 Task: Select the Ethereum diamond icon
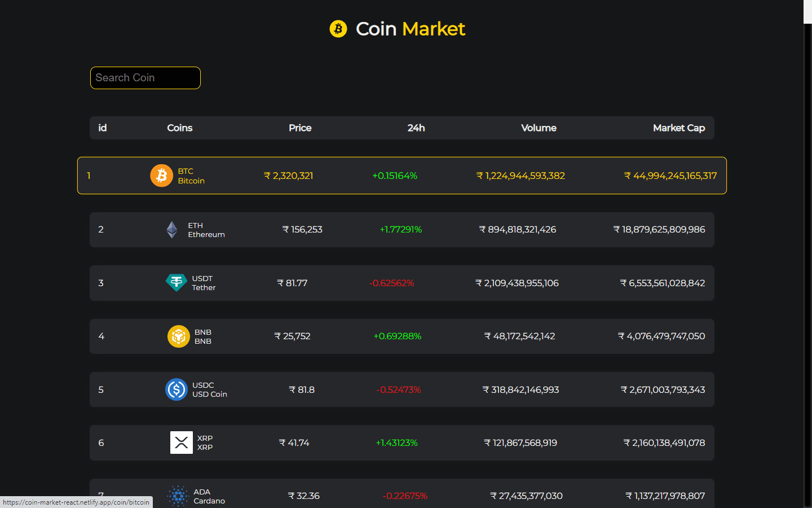(172, 230)
